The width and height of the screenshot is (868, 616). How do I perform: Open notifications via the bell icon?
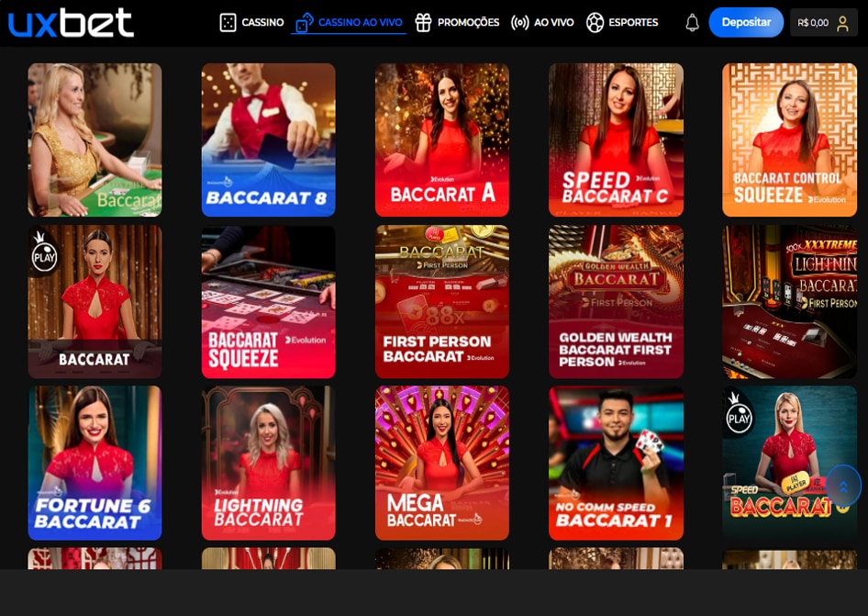point(694,22)
